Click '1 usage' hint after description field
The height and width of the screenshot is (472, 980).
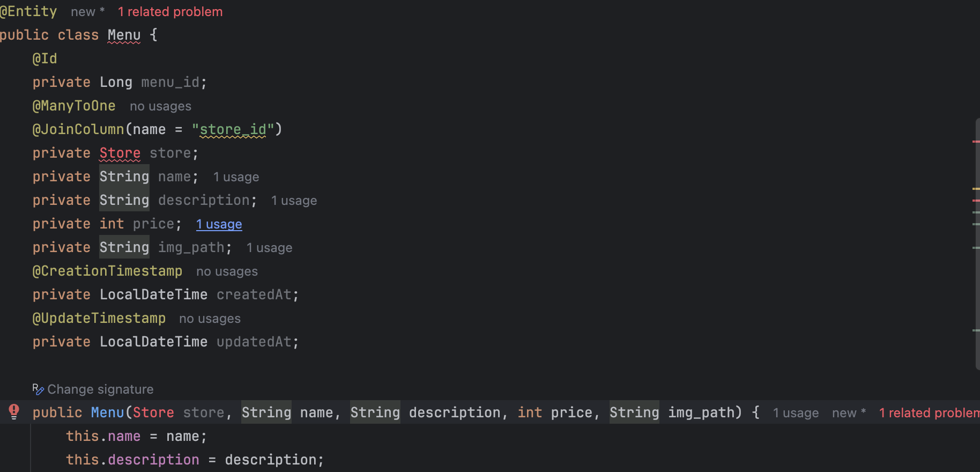click(294, 201)
